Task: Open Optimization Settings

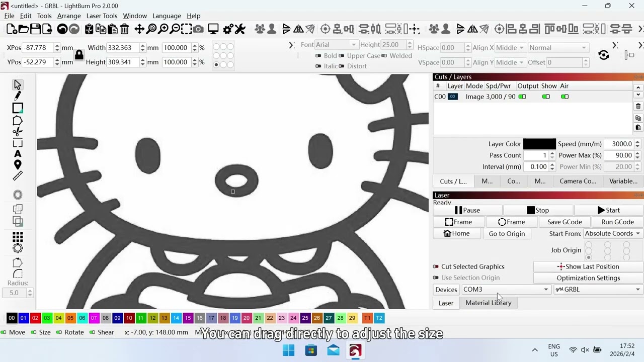Action: click(588, 278)
